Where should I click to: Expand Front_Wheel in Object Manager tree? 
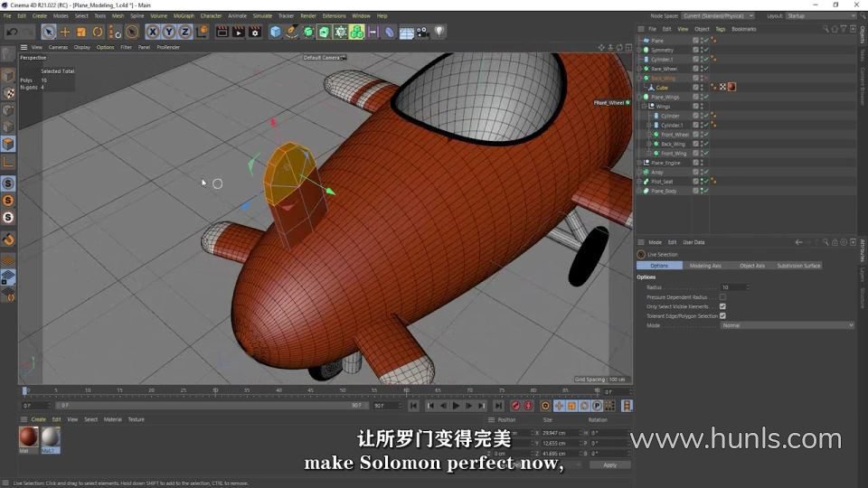[x=649, y=135]
